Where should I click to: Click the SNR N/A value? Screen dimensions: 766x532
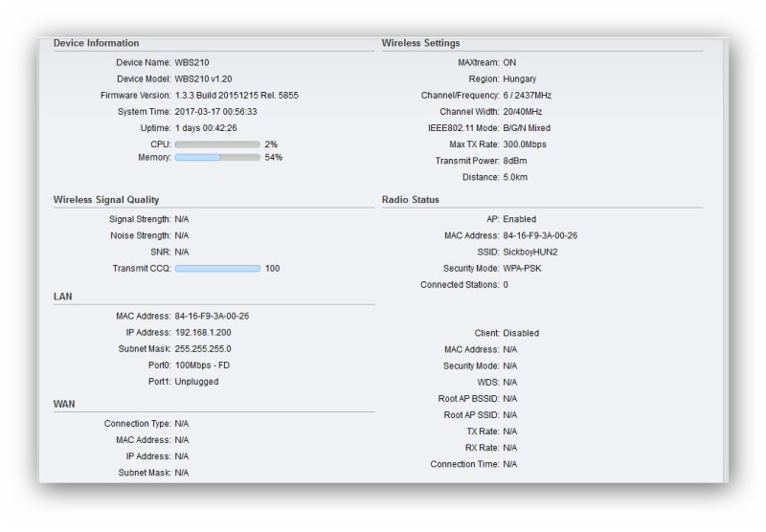(x=182, y=252)
